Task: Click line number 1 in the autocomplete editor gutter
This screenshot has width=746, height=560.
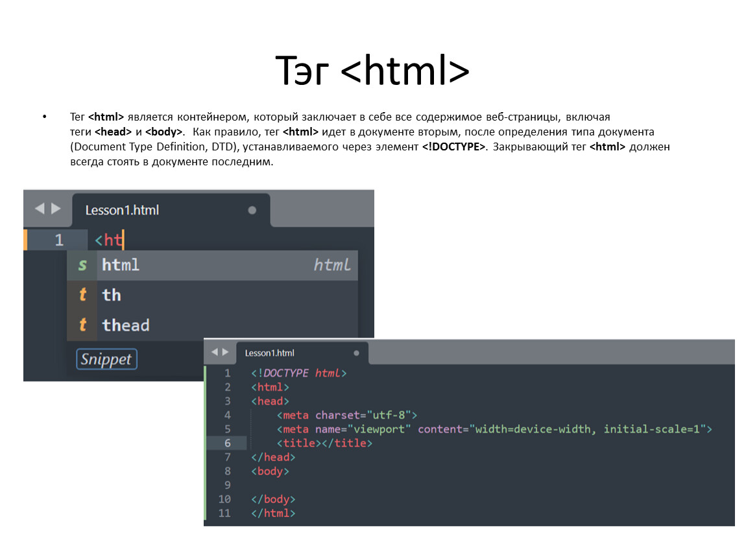Action: tap(59, 240)
